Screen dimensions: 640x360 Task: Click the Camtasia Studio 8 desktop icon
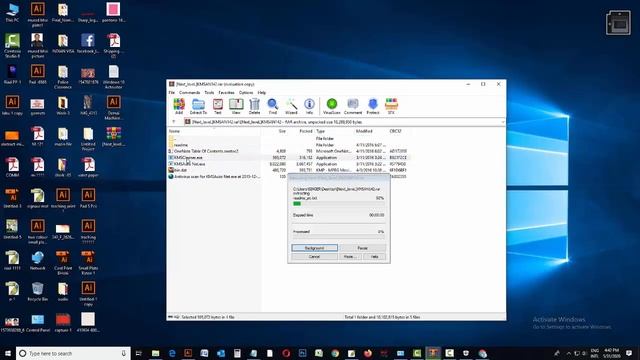tap(12, 45)
